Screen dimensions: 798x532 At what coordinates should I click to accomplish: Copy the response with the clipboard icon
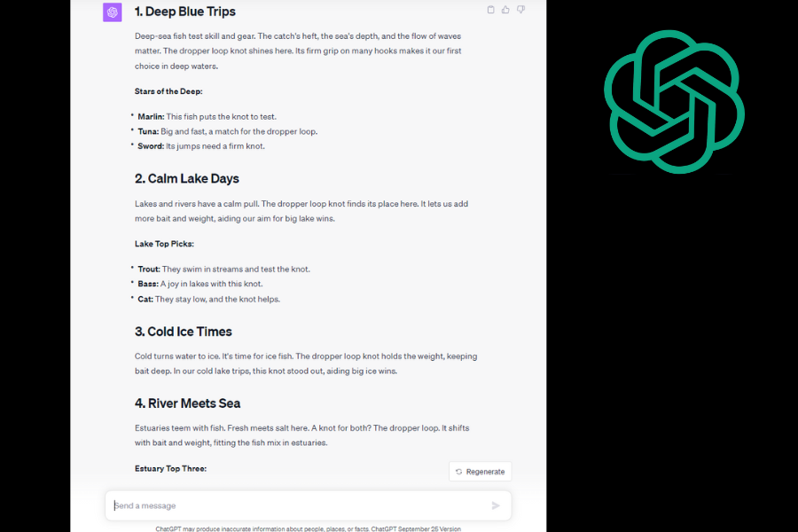click(490, 10)
